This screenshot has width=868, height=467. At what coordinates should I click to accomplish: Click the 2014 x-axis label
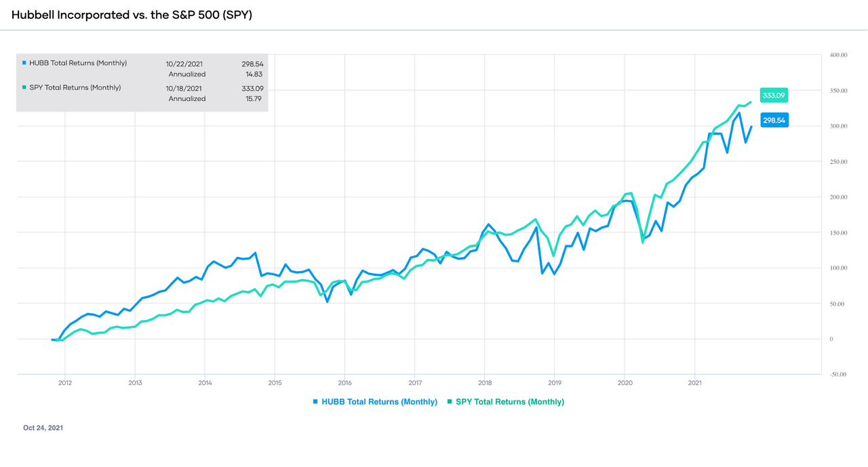click(x=205, y=383)
